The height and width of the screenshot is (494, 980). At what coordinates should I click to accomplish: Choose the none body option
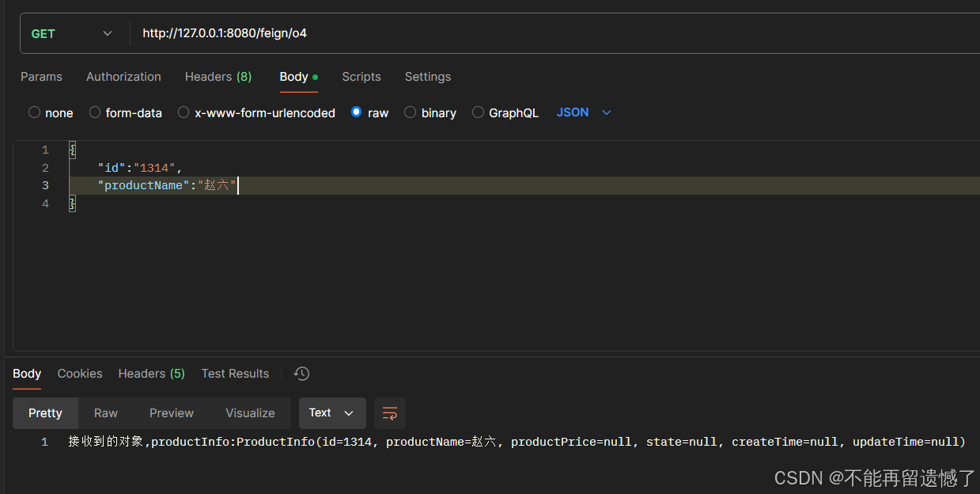coord(34,112)
